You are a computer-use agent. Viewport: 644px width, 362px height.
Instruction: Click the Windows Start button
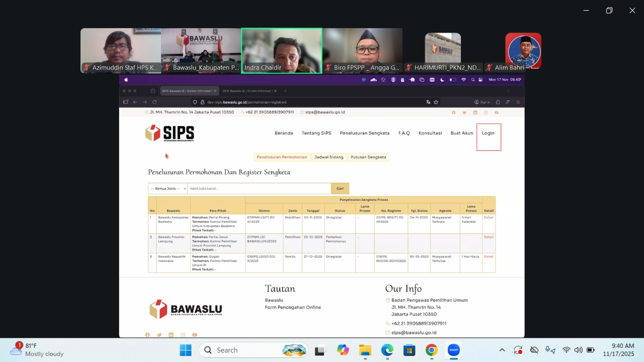coord(186,350)
